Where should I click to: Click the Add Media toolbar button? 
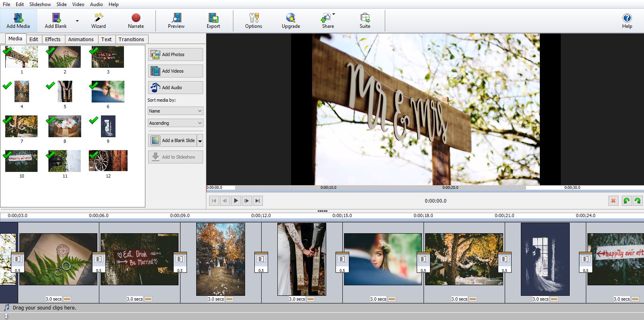(18, 21)
